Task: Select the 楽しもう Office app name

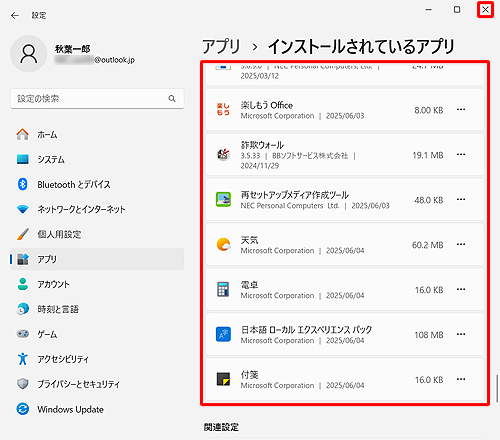Action: 267,105
